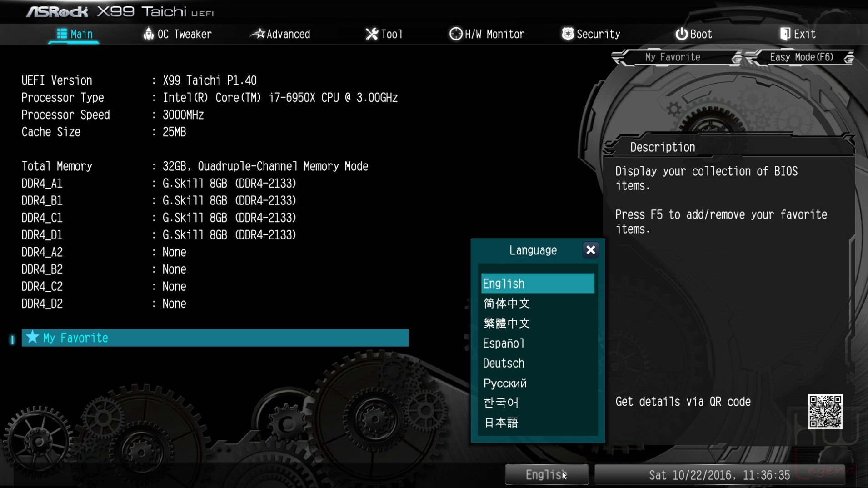868x488 pixels.
Task: Click Processor Speed value 3000MHz
Action: (x=183, y=115)
